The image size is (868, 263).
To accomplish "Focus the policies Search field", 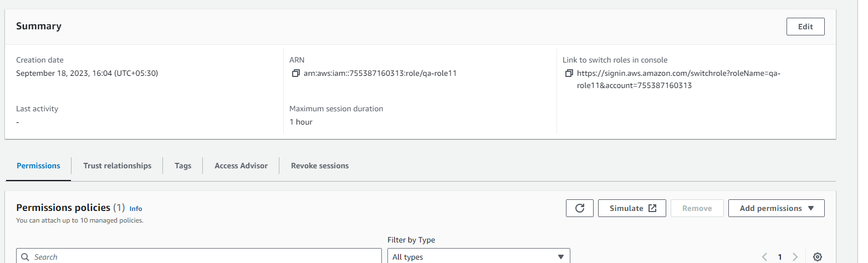I will click(200, 257).
